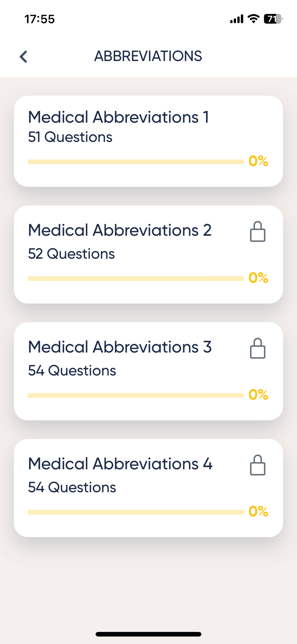Tap the 51 Questions label

click(x=70, y=137)
